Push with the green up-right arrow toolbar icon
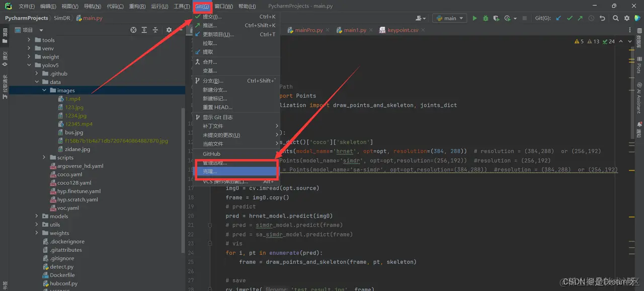The image size is (644, 291). 580,18
